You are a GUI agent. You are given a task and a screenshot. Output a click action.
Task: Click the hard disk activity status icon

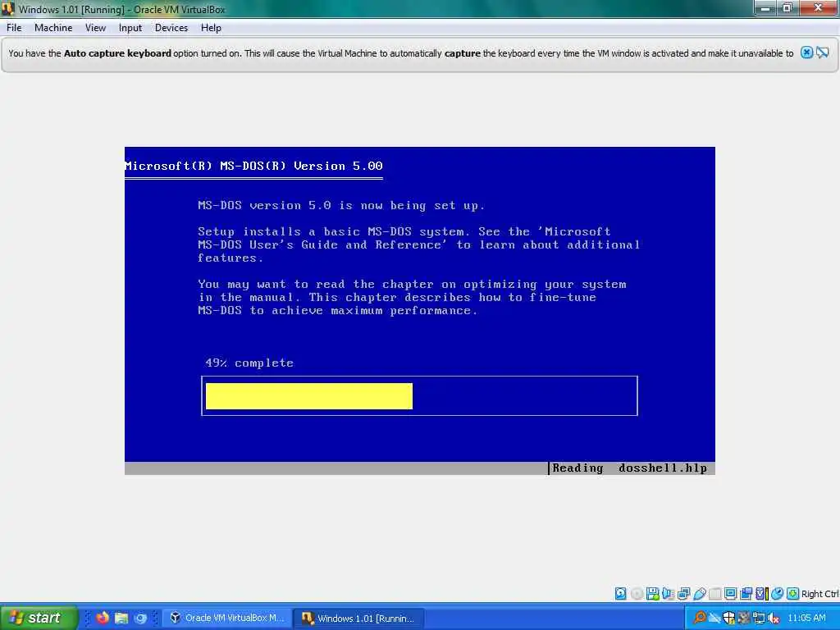(620, 594)
